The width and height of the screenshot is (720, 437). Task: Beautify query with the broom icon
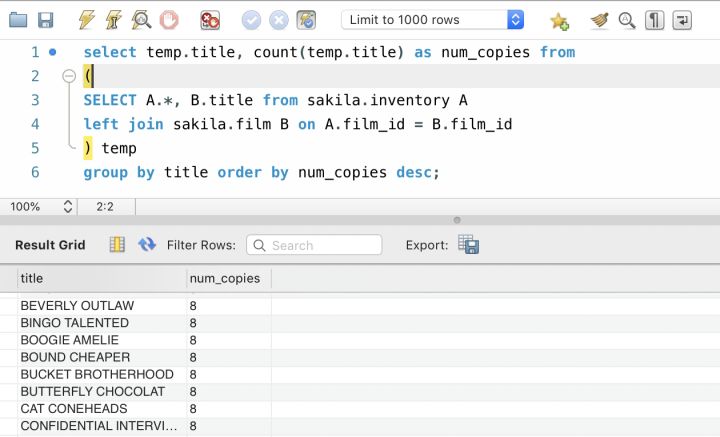pos(599,20)
